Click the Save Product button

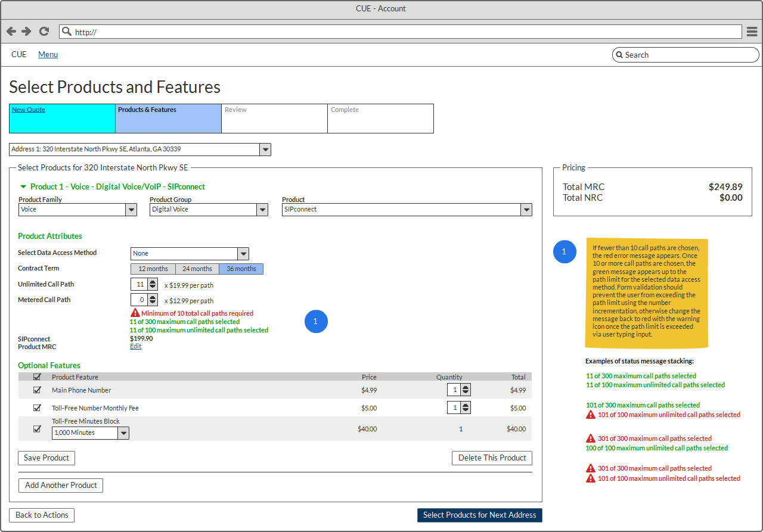[46, 458]
